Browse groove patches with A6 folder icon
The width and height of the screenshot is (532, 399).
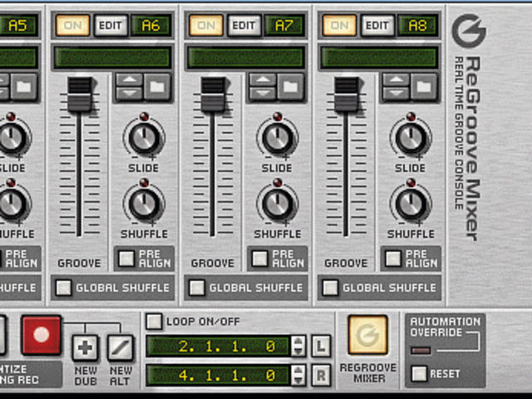coord(157,86)
